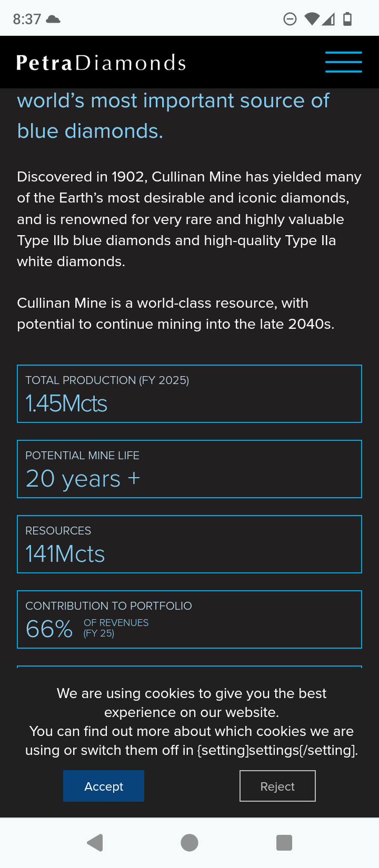379x868 pixels.
Task: Tap the Android recent apps button
Action: (x=284, y=843)
